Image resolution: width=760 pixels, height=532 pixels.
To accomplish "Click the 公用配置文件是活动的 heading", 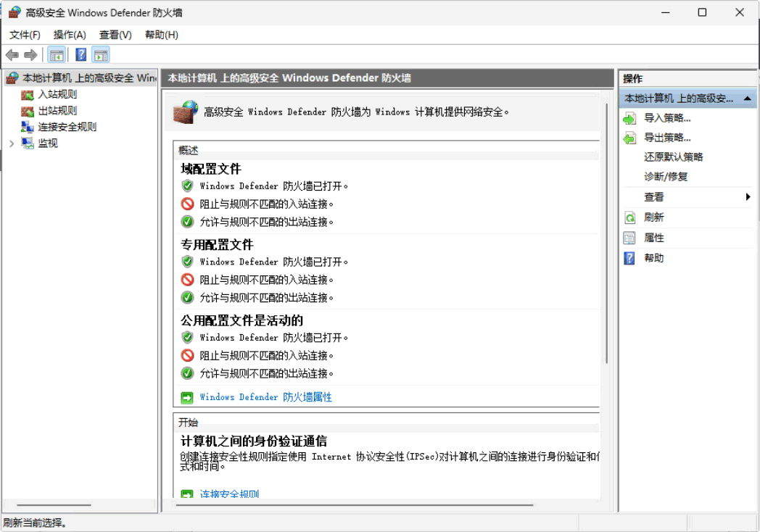I will click(x=242, y=321).
